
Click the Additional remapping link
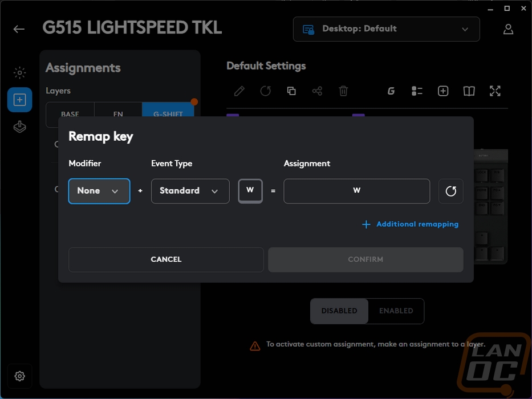(410, 224)
